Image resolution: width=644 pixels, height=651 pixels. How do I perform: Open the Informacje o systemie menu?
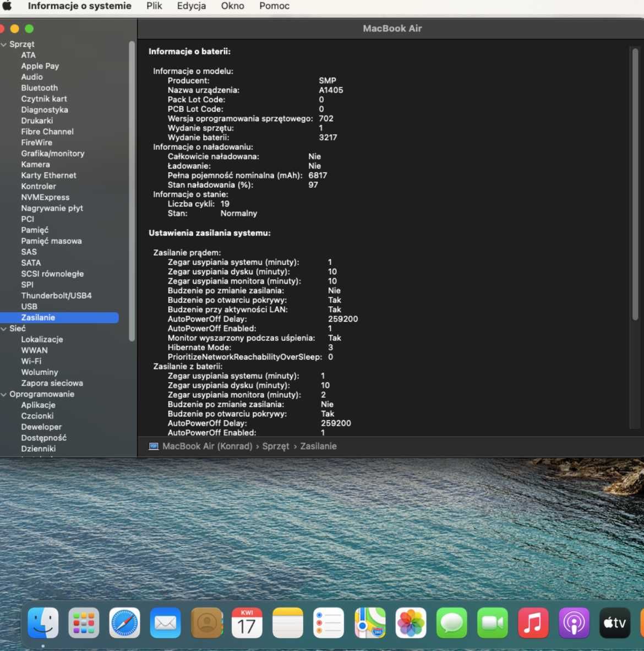click(x=80, y=6)
